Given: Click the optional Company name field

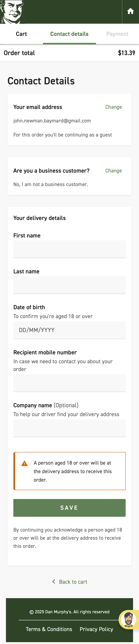Looking at the screenshot, I should point(69,428).
